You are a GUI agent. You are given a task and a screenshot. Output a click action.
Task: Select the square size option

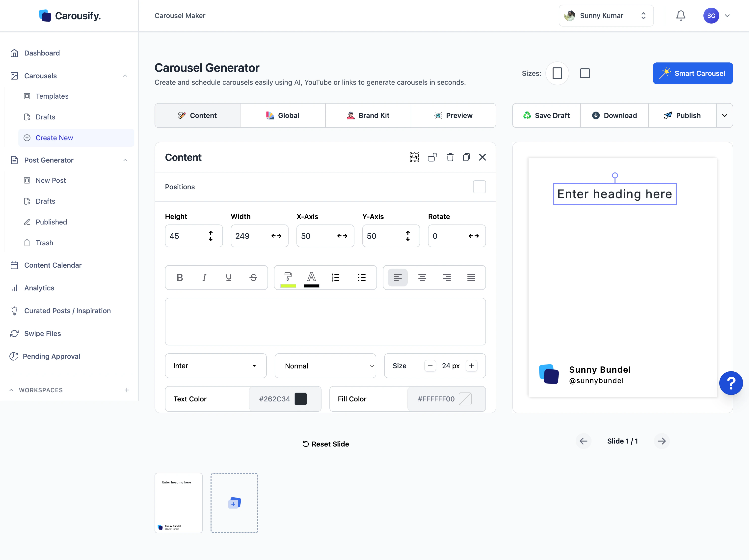pos(585,73)
